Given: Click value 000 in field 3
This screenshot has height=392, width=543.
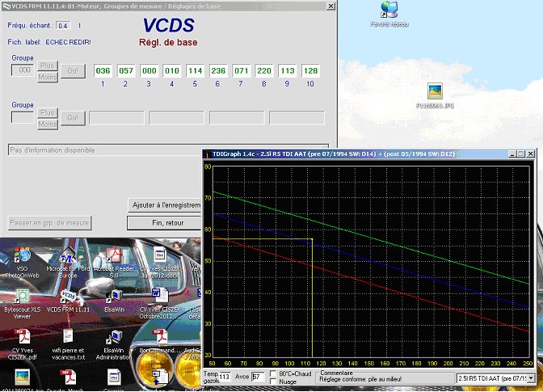Looking at the screenshot, I should tap(149, 71).
